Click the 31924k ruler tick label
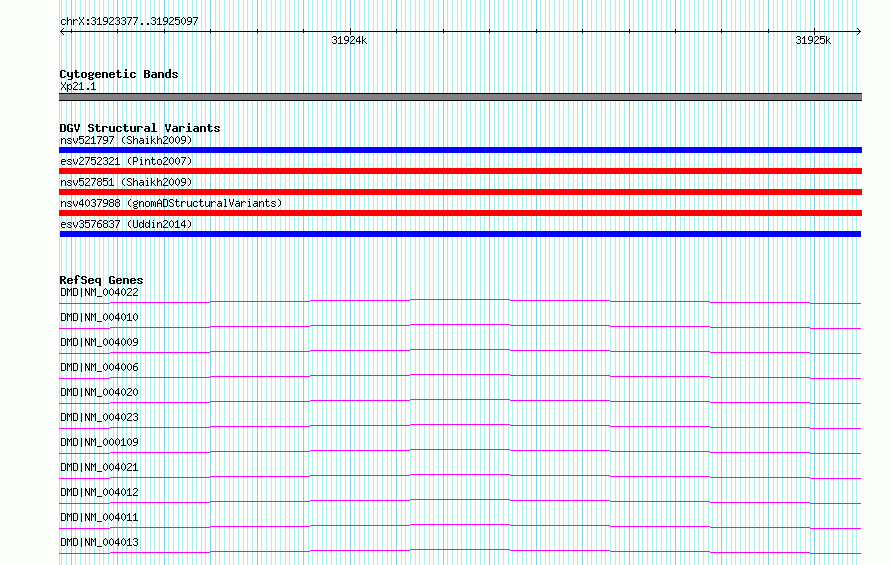Image resolution: width=890 pixels, height=565 pixels. point(349,40)
